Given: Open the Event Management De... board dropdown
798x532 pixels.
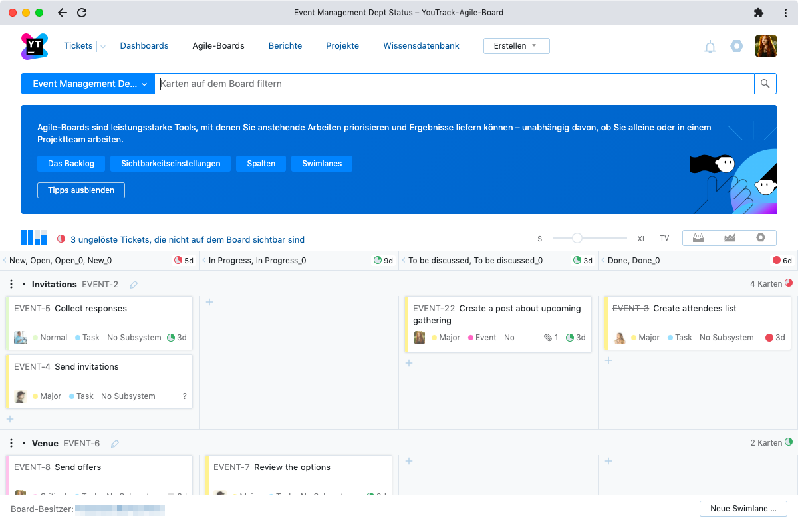Looking at the screenshot, I should click(88, 84).
